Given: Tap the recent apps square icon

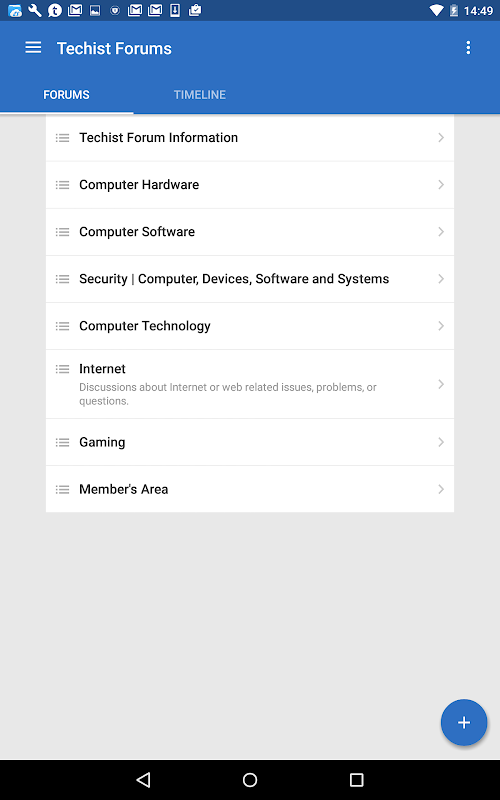Looking at the screenshot, I should point(356,779).
